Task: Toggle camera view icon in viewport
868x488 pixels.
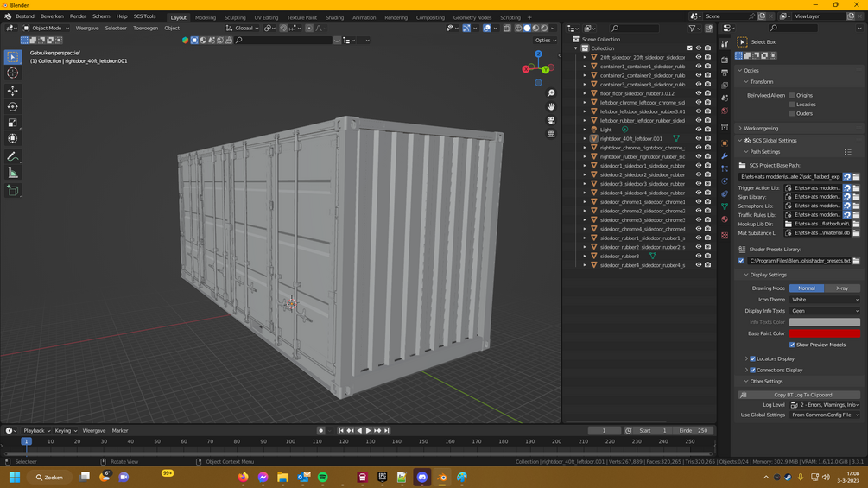Action: pyautogui.click(x=551, y=121)
